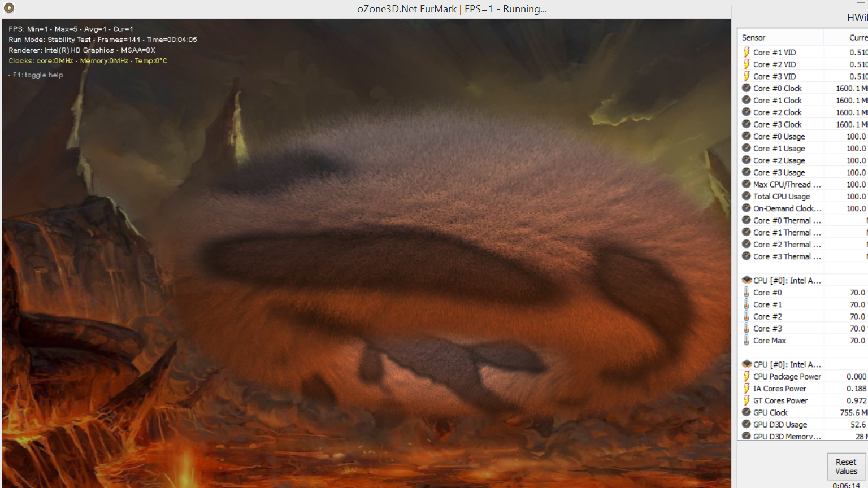Image resolution: width=868 pixels, height=488 pixels.
Task: Click the Reset Values button
Action: point(846,467)
